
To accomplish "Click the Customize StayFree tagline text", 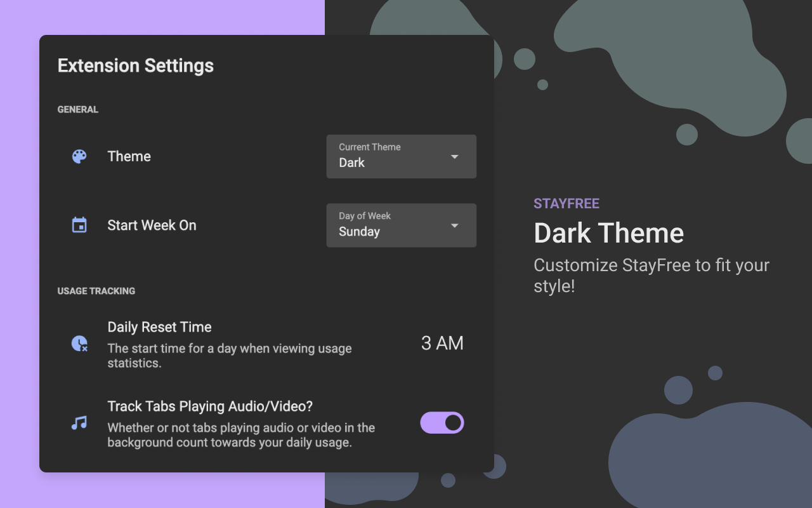I will click(x=652, y=275).
